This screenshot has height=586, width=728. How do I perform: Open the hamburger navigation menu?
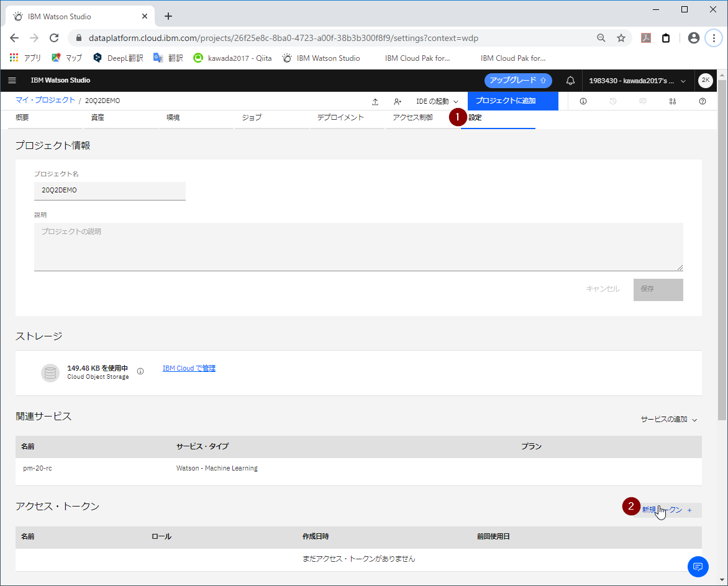point(12,80)
